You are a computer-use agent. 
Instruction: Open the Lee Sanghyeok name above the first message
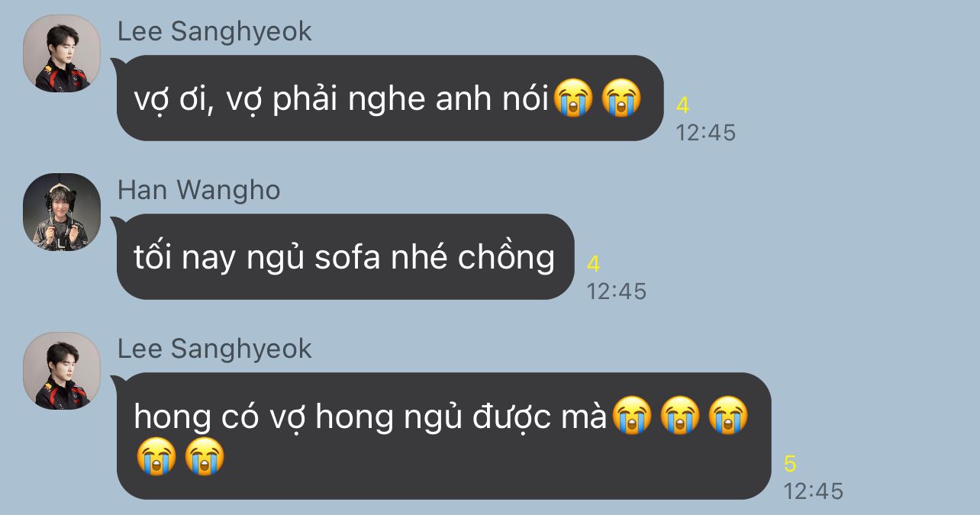(214, 31)
